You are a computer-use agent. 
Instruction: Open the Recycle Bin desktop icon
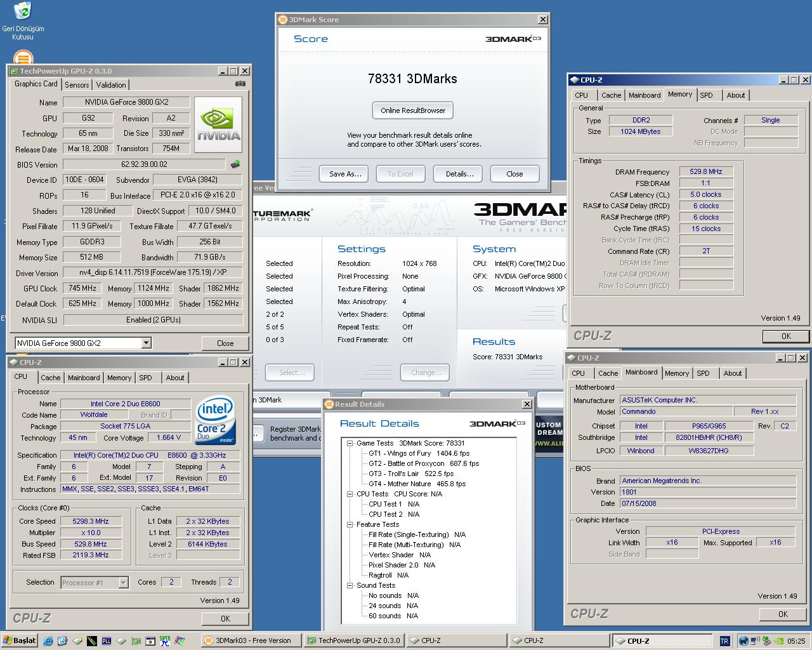click(x=23, y=21)
